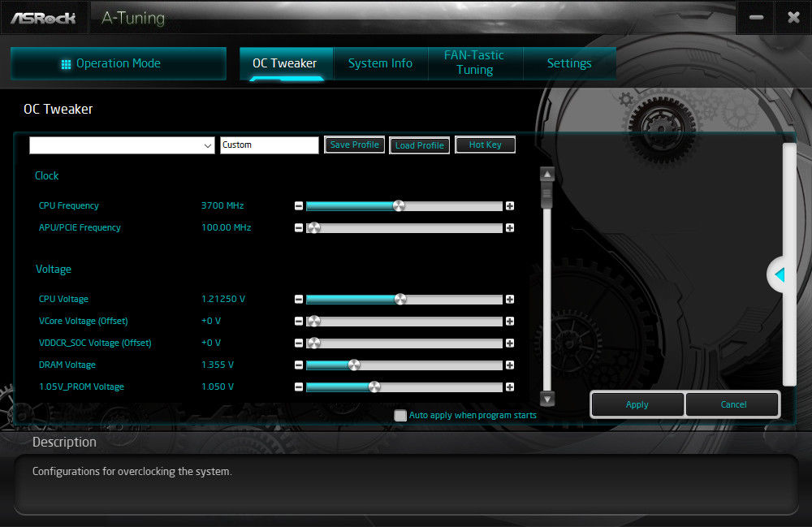Open the Operation Mode tab
Screen dimensions: 812x527
[x=119, y=63]
